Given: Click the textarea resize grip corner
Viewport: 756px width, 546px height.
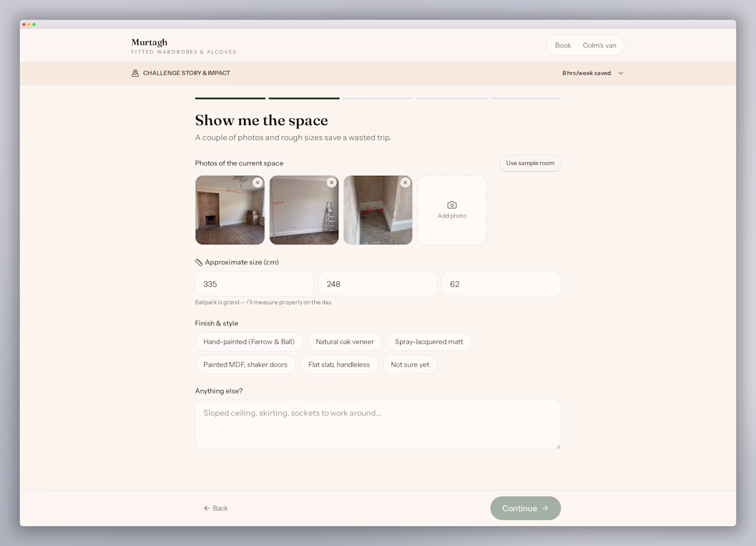Looking at the screenshot, I should coord(558,446).
